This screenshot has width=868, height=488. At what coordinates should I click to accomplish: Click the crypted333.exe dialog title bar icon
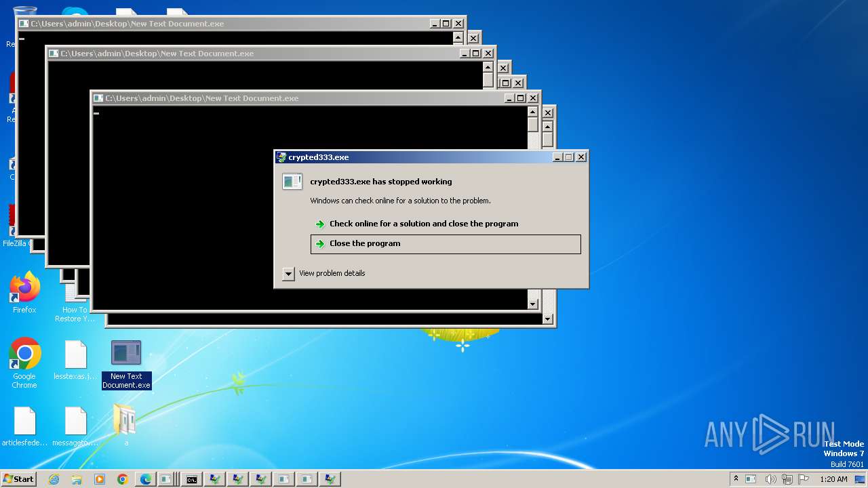pyautogui.click(x=281, y=157)
